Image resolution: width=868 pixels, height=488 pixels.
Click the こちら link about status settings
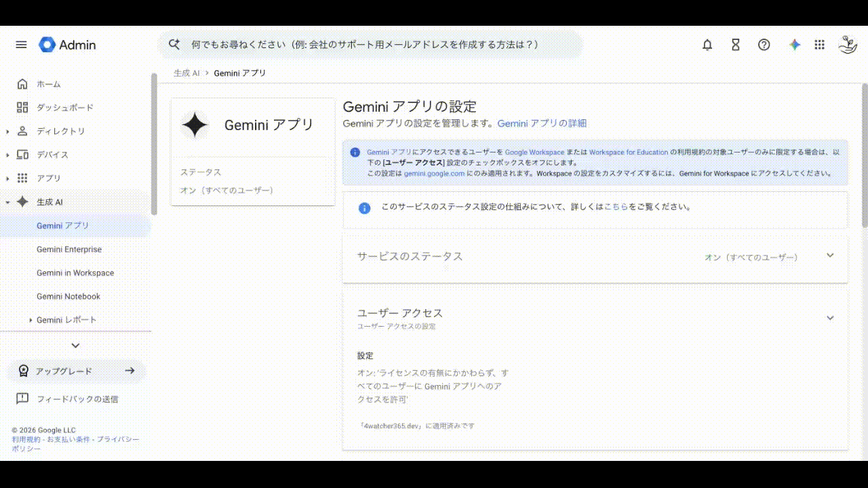616,207
